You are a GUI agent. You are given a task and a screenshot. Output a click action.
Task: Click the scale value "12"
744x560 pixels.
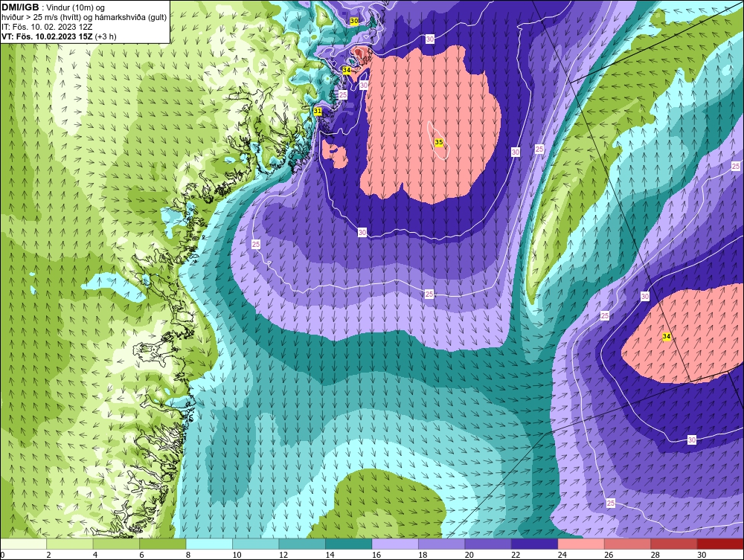(283, 555)
